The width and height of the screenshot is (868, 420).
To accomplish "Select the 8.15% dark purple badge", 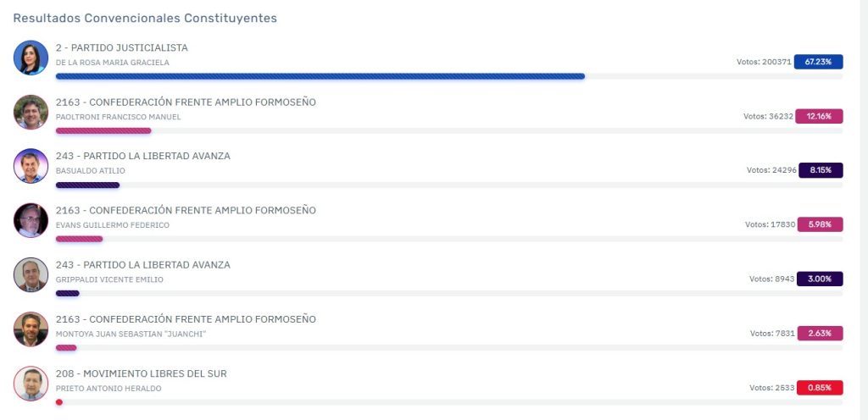I will [x=821, y=170].
